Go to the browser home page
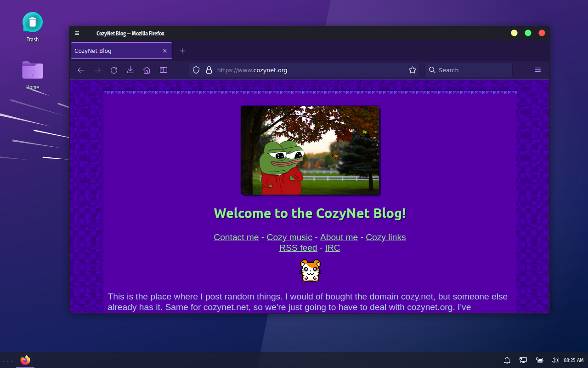The width and height of the screenshot is (588, 368). (147, 70)
